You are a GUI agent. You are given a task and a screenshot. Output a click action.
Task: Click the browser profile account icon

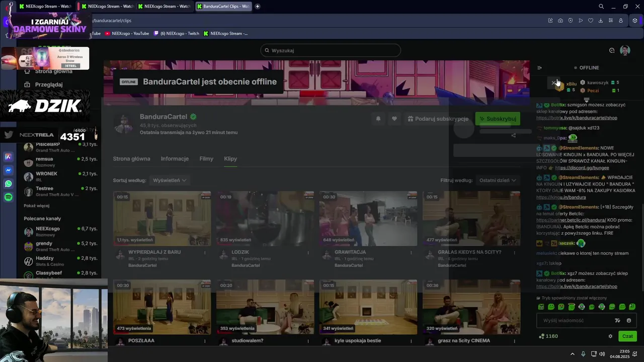[621, 21]
